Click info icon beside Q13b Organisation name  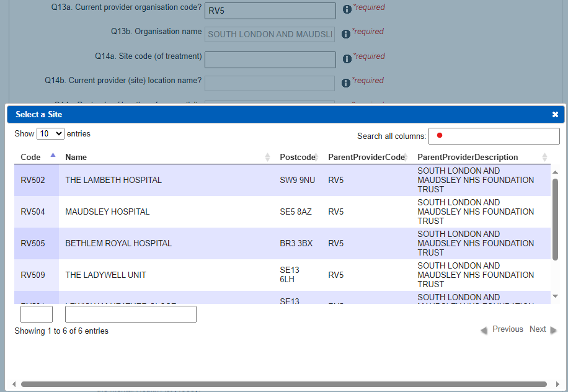pyautogui.click(x=346, y=33)
